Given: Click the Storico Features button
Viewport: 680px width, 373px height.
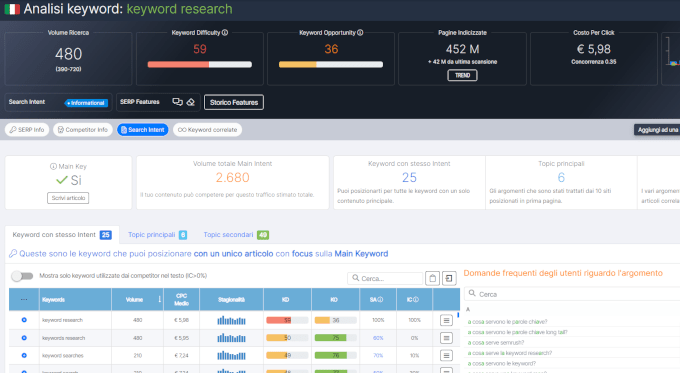Looking at the screenshot, I should [234, 102].
